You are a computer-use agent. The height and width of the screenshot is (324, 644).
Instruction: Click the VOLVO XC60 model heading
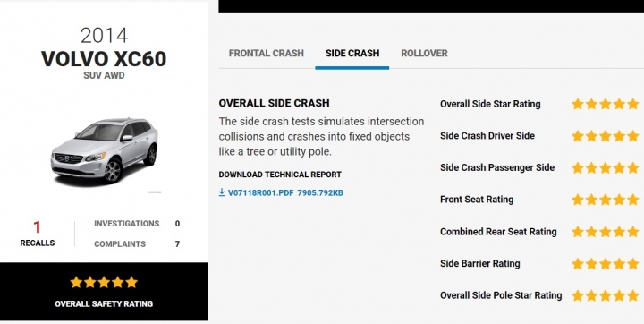(104, 59)
